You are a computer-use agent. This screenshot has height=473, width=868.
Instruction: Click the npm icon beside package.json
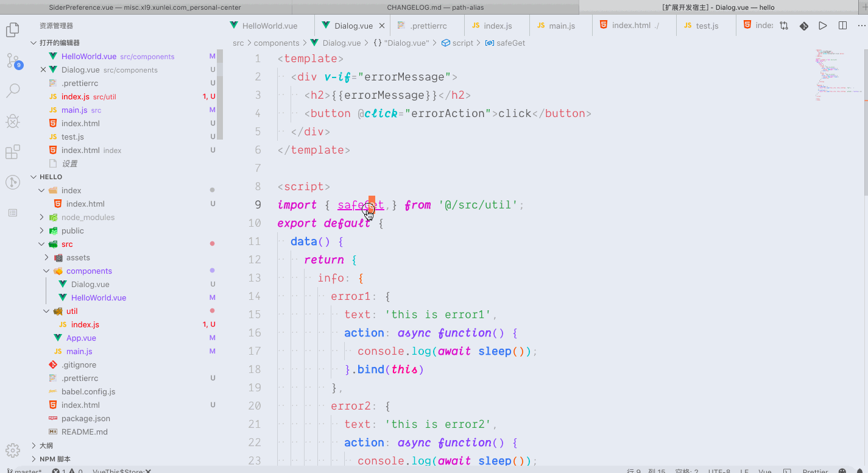coord(53,418)
